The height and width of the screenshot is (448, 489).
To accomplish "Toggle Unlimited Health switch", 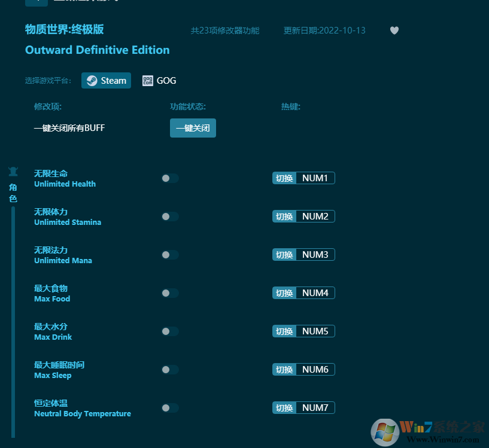I will 170,178.
